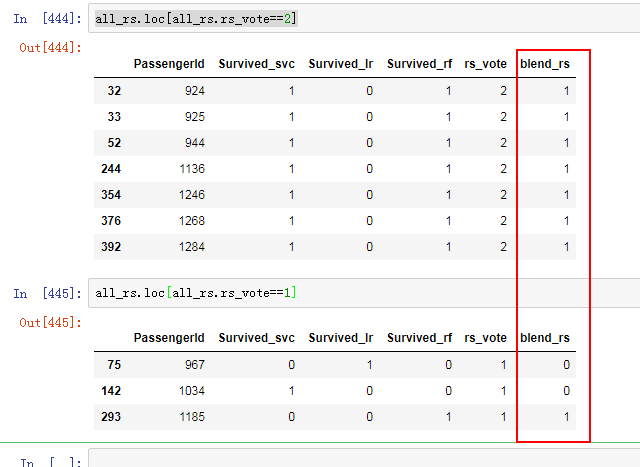The height and width of the screenshot is (467, 640).
Task: Click Survived_svc value in row 354
Action: coord(291,195)
